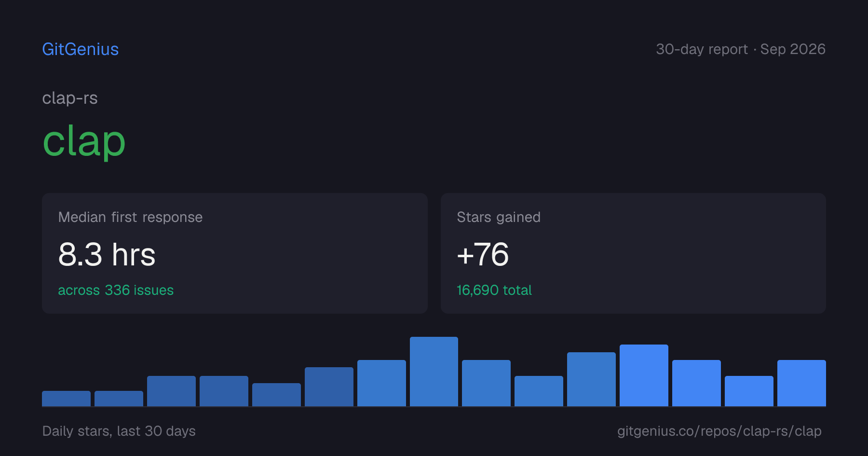Select the clap-rs organization name
This screenshot has width=868, height=456.
(70, 98)
